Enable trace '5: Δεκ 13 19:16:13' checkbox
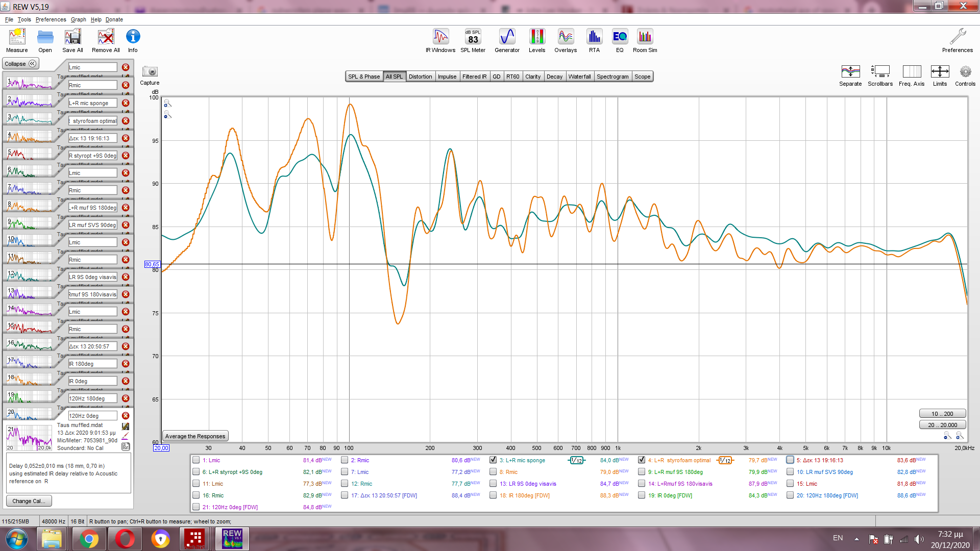This screenshot has width=980, height=551. click(x=790, y=460)
